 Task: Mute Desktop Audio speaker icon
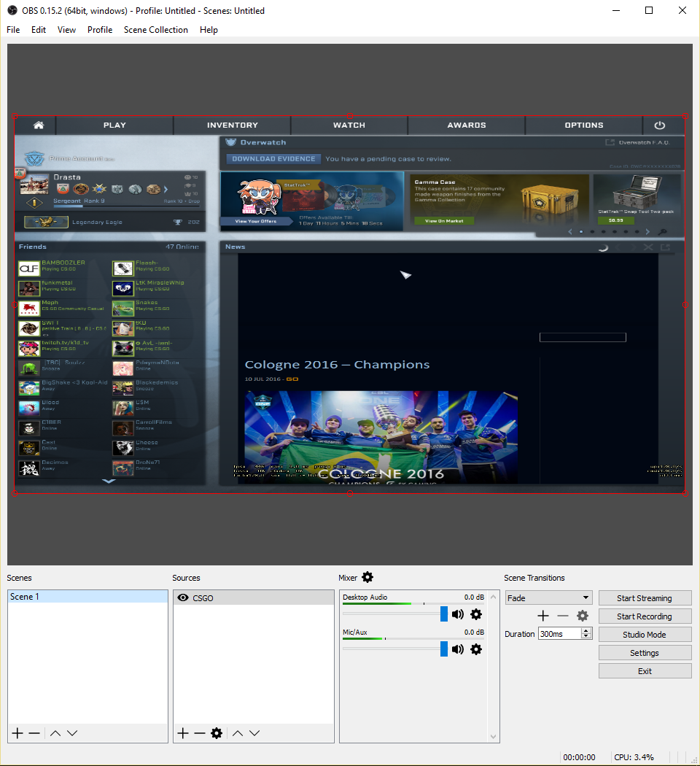(458, 614)
